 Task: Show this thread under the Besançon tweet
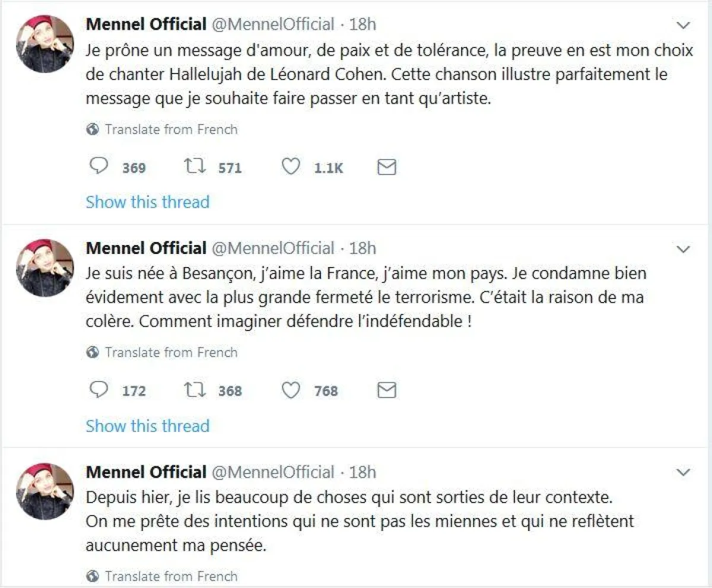[148, 425]
